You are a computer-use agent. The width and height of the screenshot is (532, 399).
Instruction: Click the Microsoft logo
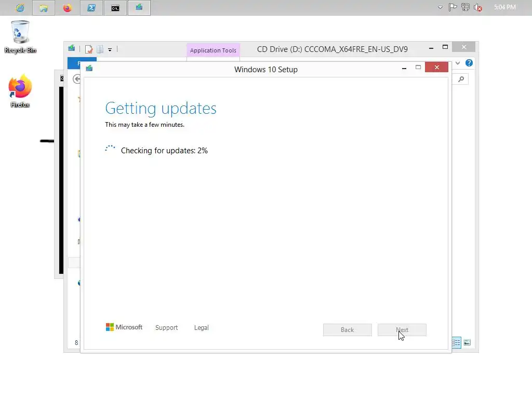click(124, 327)
